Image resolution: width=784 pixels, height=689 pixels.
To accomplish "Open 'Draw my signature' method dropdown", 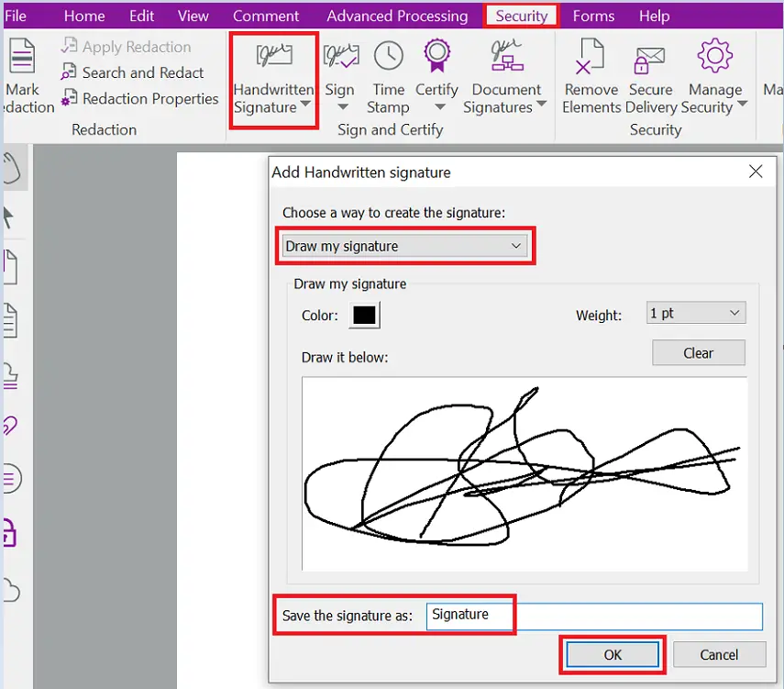I will point(404,246).
